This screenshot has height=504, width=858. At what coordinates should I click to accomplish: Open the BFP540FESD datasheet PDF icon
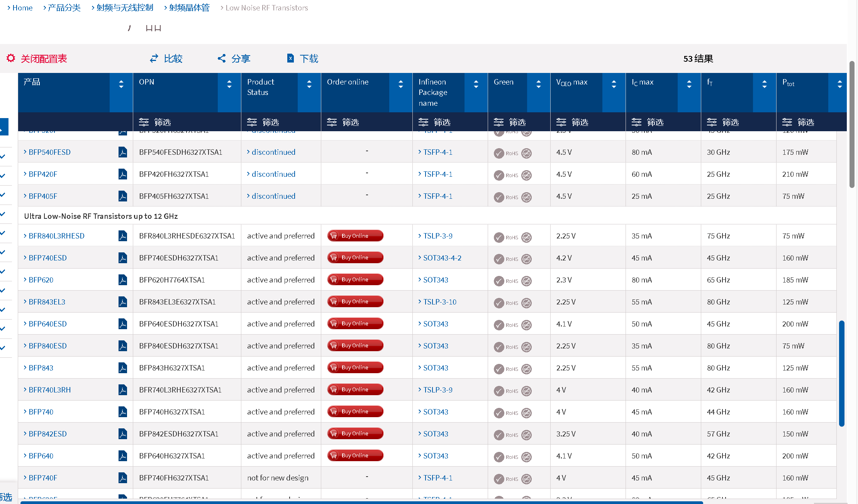[x=122, y=152]
